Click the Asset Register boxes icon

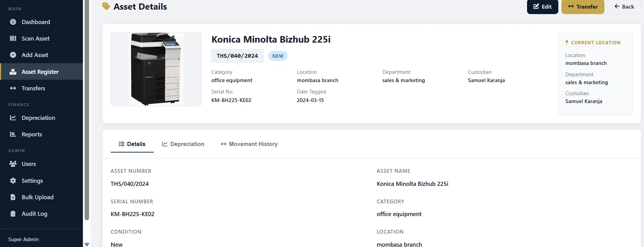coord(13,71)
